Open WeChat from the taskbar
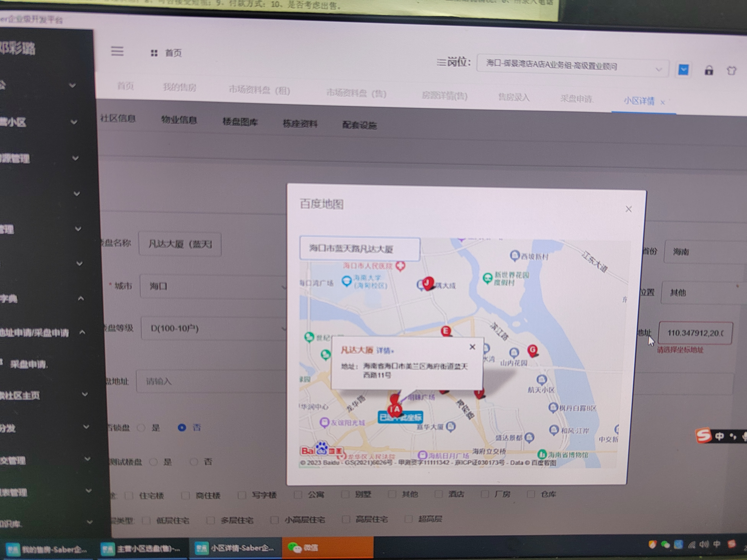The height and width of the screenshot is (560, 747). pos(304,548)
